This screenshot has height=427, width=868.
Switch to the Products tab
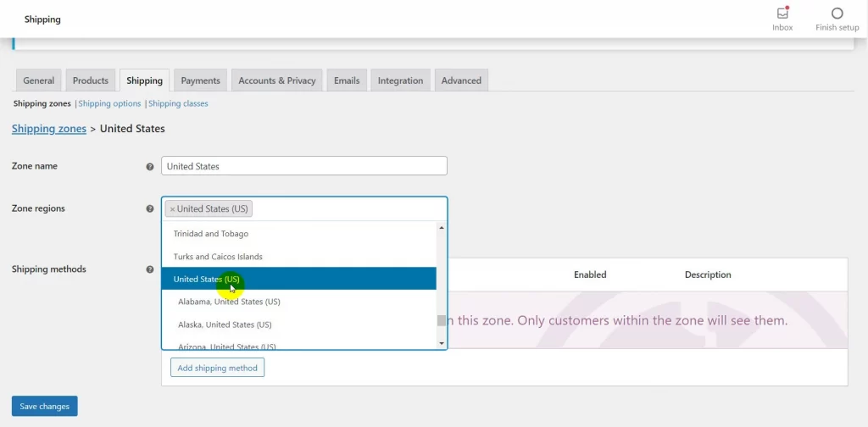coord(91,80)
